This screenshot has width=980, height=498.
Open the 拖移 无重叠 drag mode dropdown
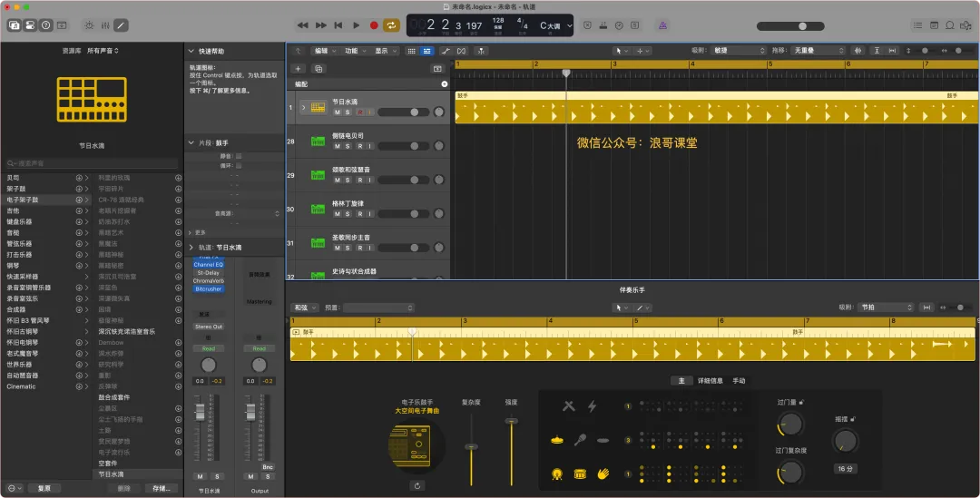pos(817,51)
